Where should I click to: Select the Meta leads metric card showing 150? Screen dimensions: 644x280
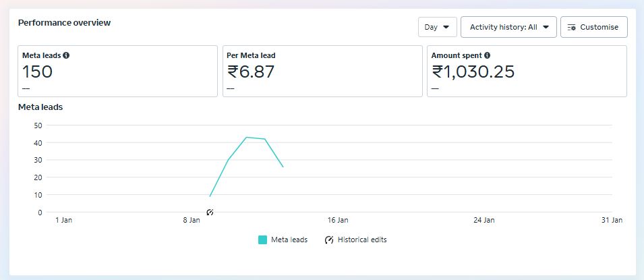(x=118, y=72)
